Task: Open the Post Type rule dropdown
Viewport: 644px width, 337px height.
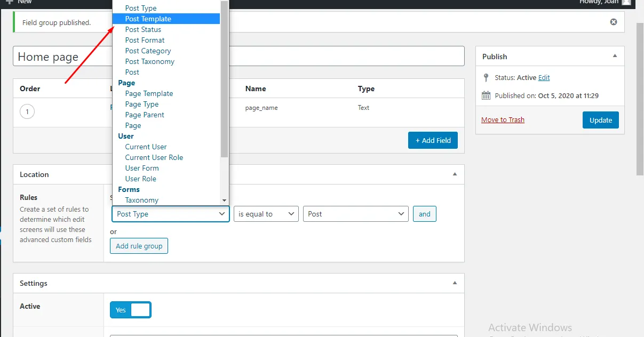Action: (170, 214)
